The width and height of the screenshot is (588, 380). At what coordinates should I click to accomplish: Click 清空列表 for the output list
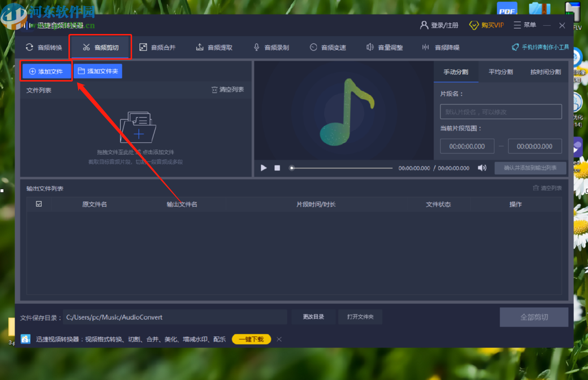(547, 188)
